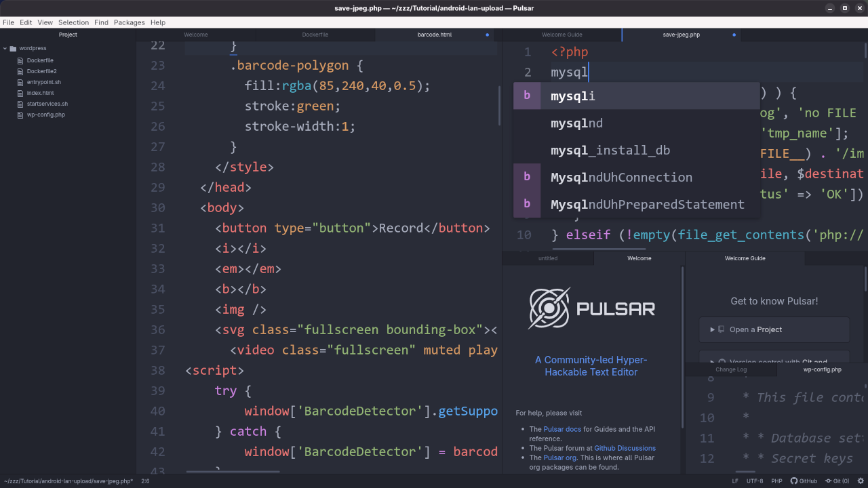Image resolution: width=868 pixels, height=488 pixels.
Task: Open the Pulsar docs link
Action: tap(562, 429)
